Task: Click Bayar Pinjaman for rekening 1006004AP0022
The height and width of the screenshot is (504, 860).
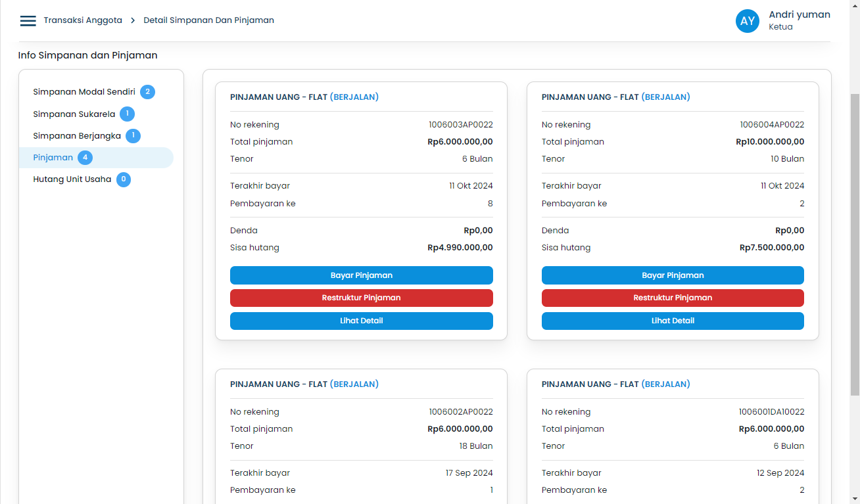Action: point(672,275)
